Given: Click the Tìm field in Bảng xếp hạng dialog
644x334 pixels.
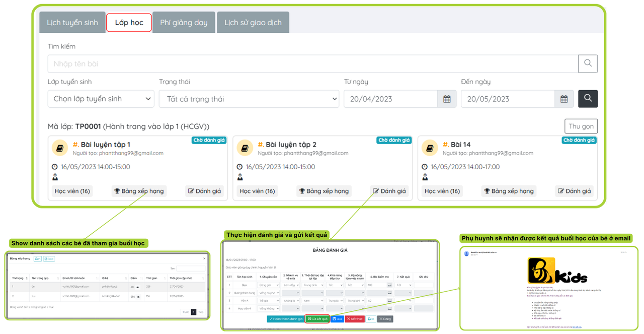Looking at the screenshot, I should point(191,269).
